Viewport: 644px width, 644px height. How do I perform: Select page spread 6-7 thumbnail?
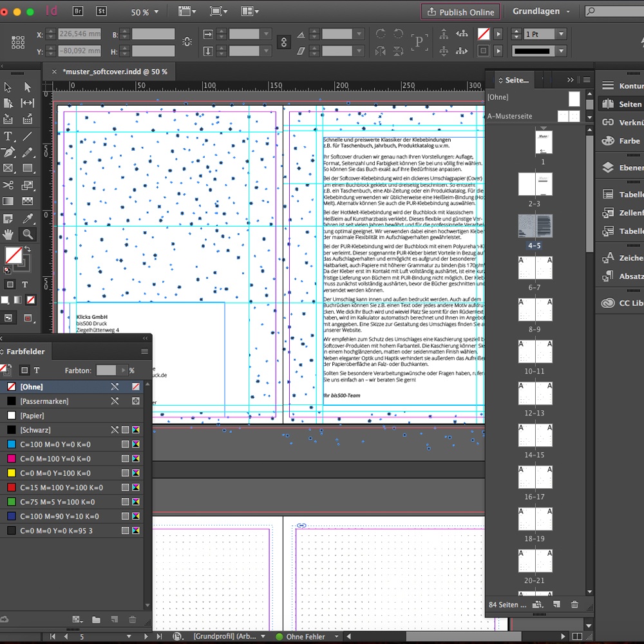(x=535, y=268)
